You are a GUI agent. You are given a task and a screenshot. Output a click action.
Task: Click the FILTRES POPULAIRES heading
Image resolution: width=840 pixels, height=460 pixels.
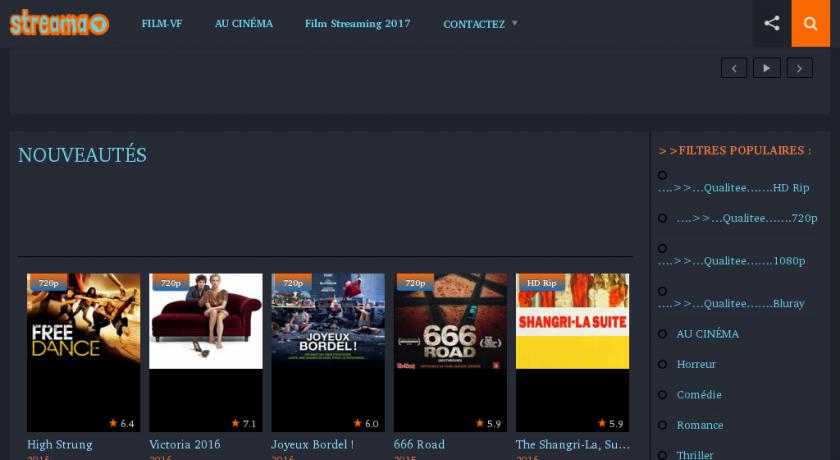(734, 150)
